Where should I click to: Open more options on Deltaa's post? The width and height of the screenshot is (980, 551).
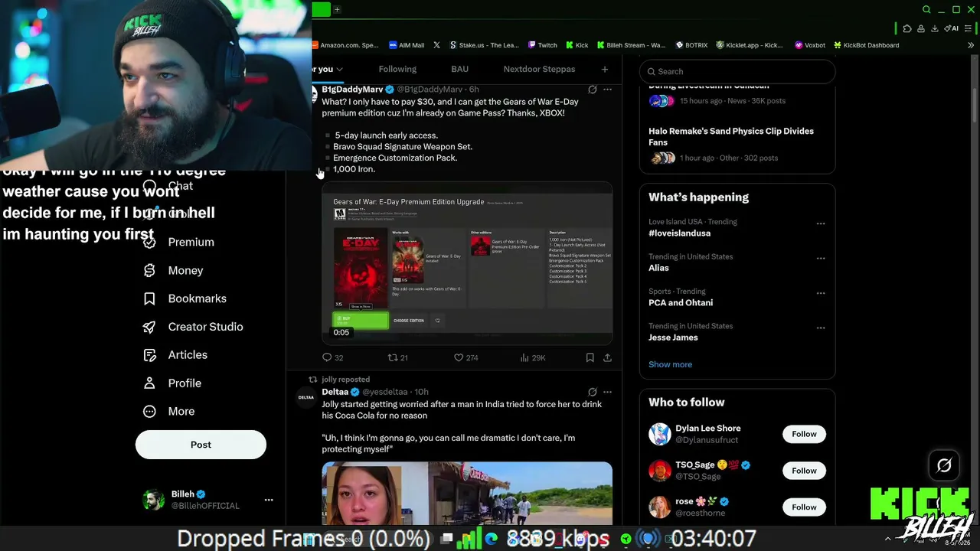point(607,392)
